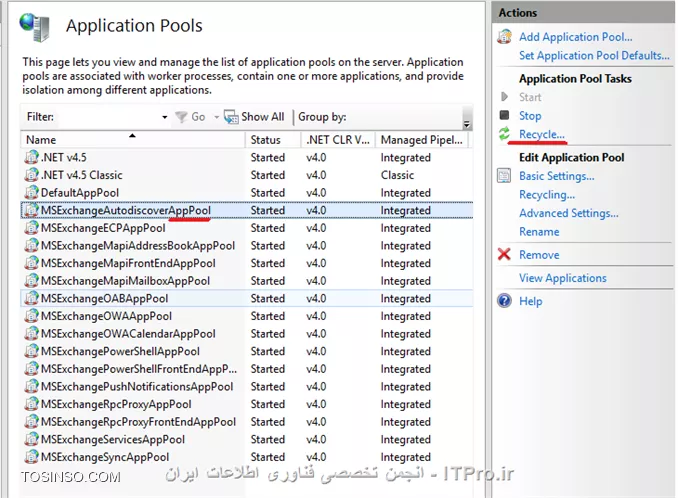The image size is (678, 498).
Task: Click the MSExchangePushNotificationsAppPool row icon
Action: (31, 386)
